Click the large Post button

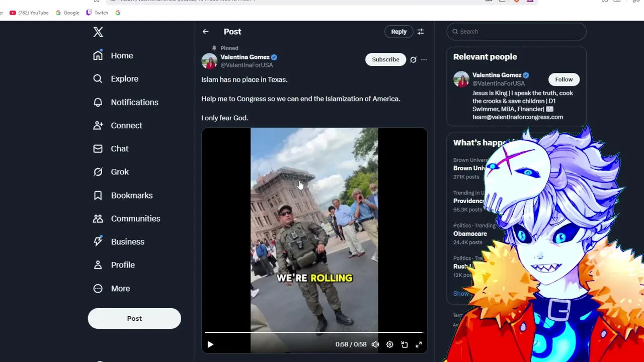tap(134, 319)
